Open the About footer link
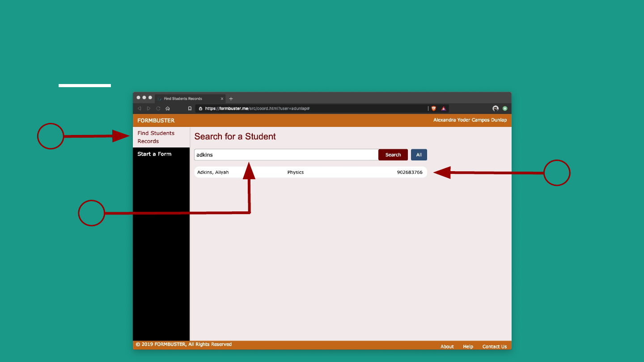The height and width of the screenshot is (362, 644). tap(447, 346)
